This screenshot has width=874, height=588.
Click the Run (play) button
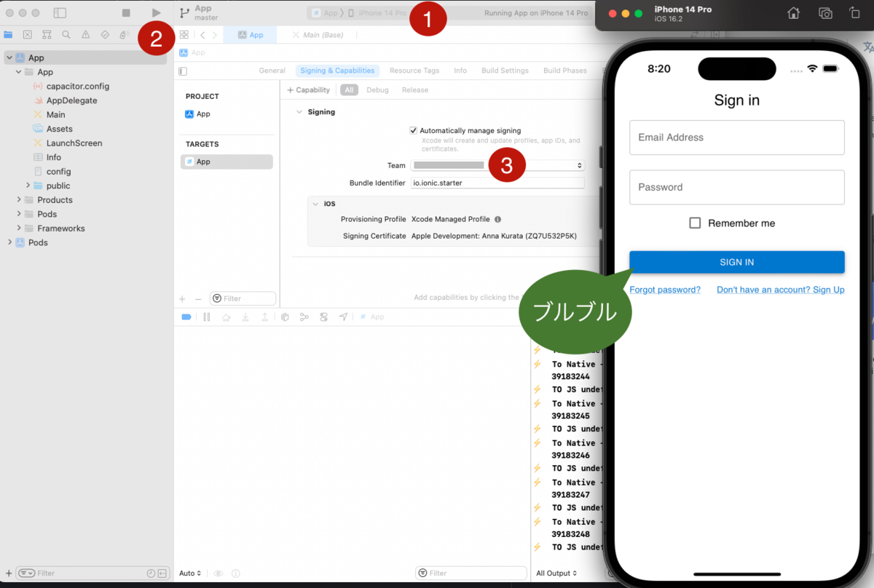(x=157, y=13)
